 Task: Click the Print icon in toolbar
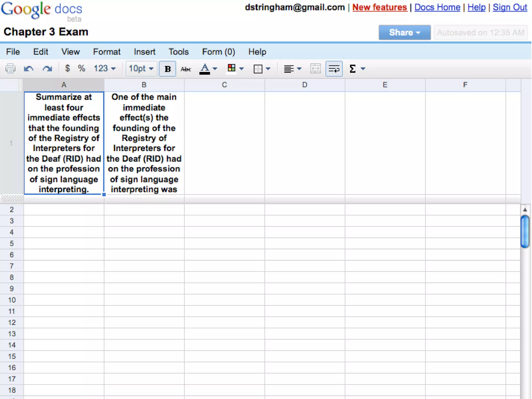click(x=10, y=69)
